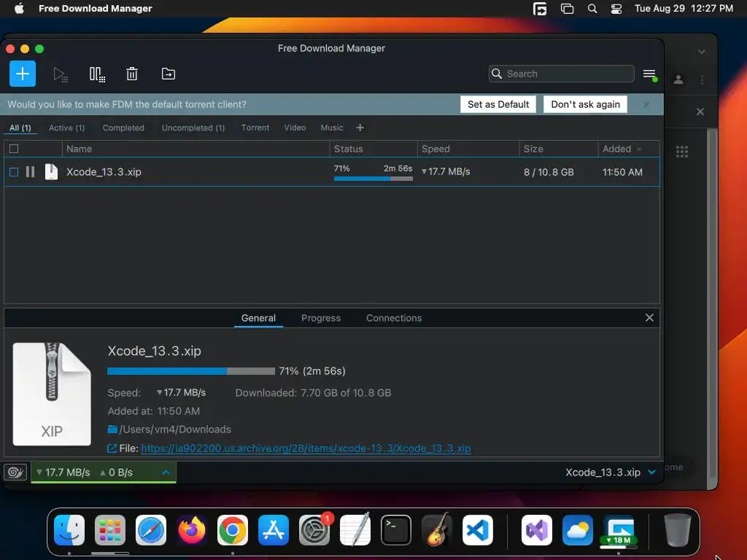Open the external link icon beside File
Image resolution: width=747 pixels, height=560 pixels.
[x=112, y=448]
